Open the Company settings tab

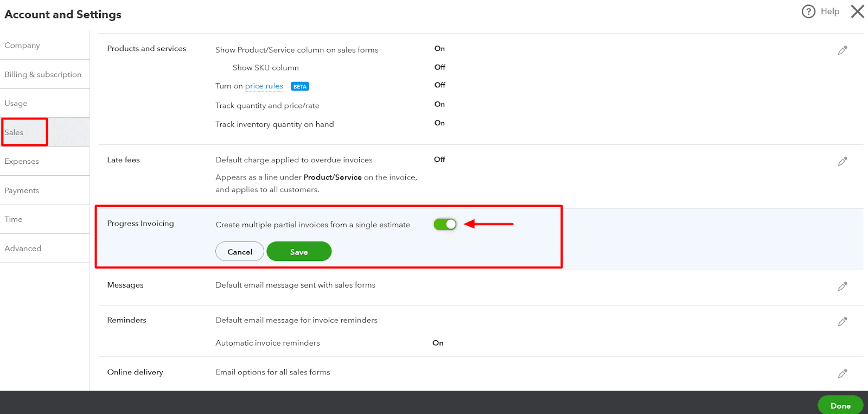44,45
